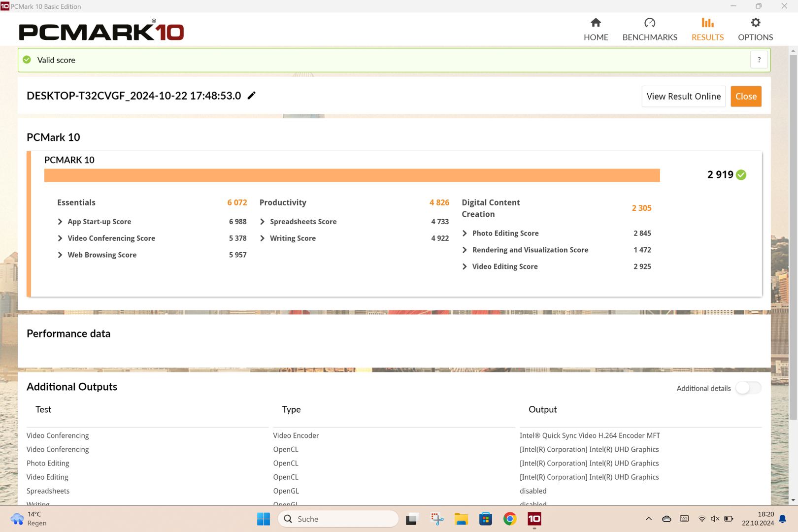The height and width of the screenshot is (532, 798).
Task: Click the question mark help button
Action: [759, 60]
